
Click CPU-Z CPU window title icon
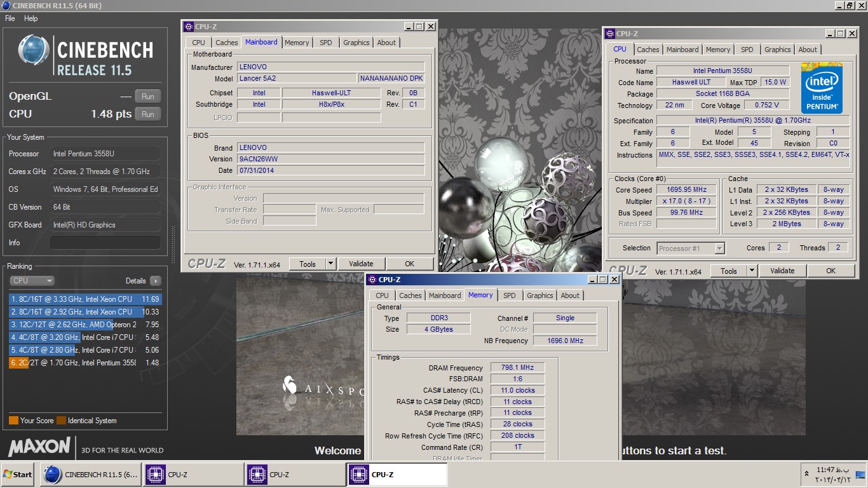610,34
